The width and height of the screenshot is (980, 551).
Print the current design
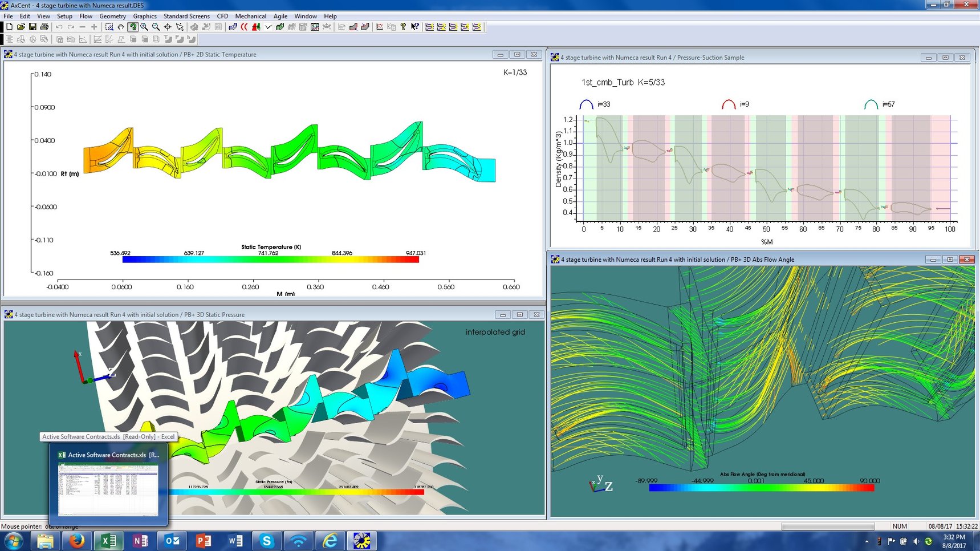(x=44, y=27)
